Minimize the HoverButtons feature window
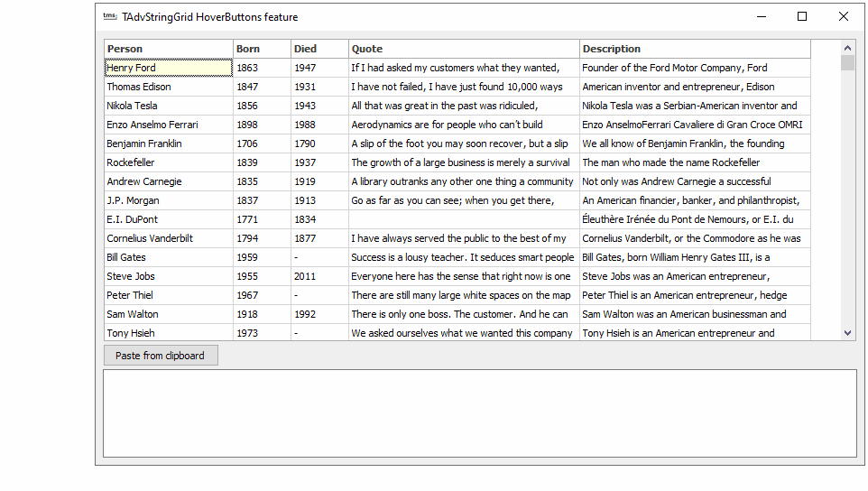Image resolution: width=868 pixels, height=491 pixels. point(762,16)
